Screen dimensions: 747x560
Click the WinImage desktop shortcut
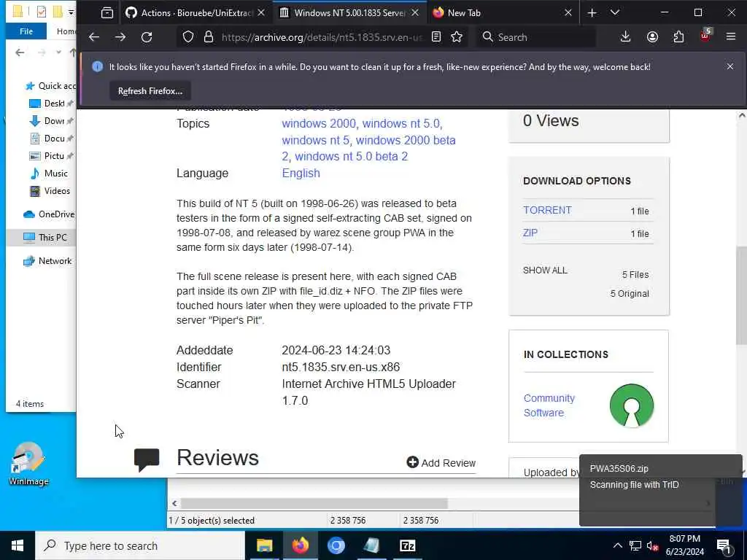(x=28, y=464)
